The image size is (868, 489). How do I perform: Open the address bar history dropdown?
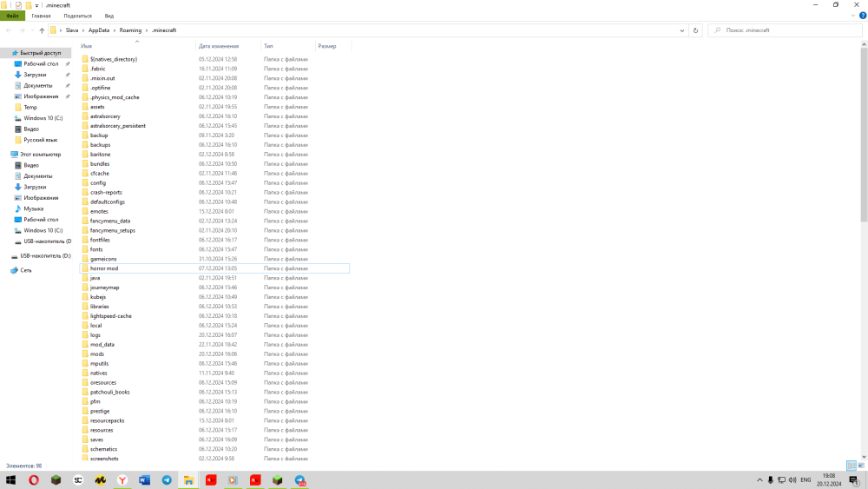[x=682, y=30]
